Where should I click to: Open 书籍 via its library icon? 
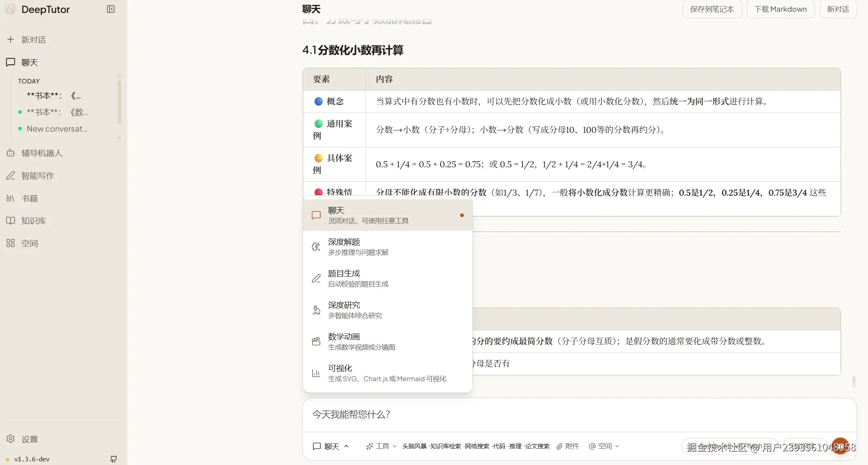(x=11, y=198)
